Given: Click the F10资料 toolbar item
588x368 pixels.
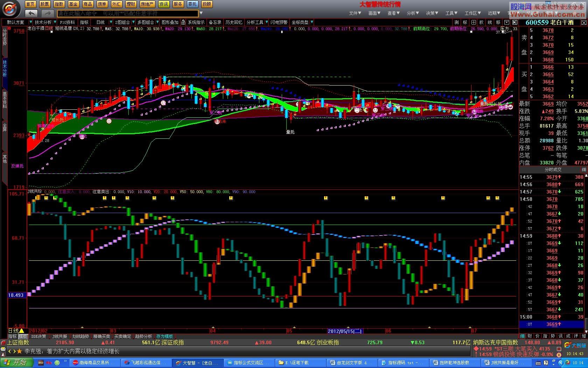Looking at the screenshot, I should 67,22.
